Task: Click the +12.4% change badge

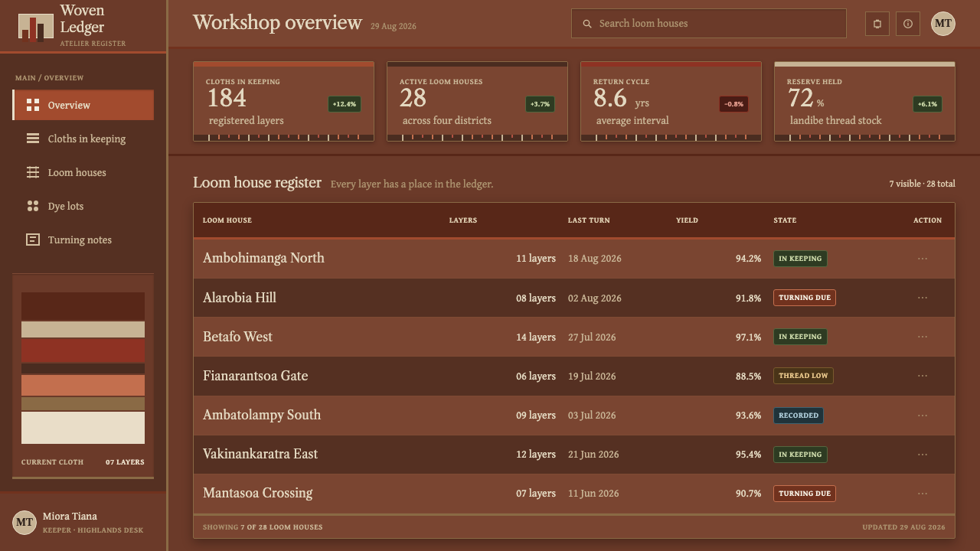Action: [x=345, y=104]
